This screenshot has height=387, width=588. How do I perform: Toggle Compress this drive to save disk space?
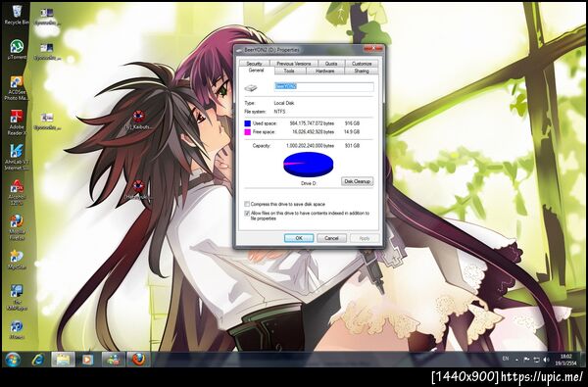pyautogui.click(x=247, y=204)
